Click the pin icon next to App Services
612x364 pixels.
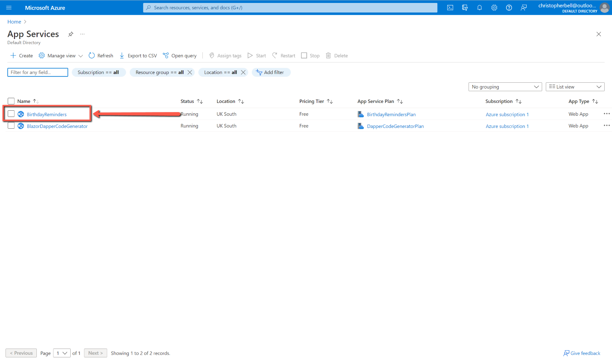(x=70, y=34)
